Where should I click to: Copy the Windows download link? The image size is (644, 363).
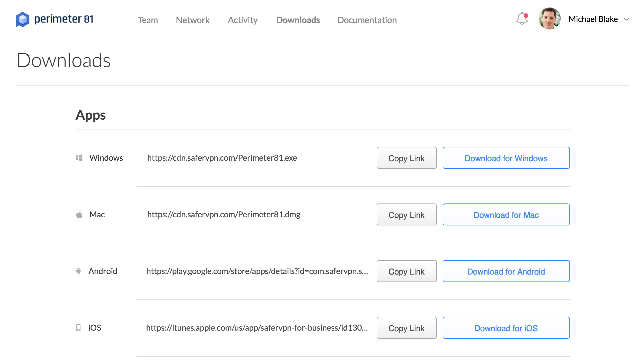[x=406, y=158]
